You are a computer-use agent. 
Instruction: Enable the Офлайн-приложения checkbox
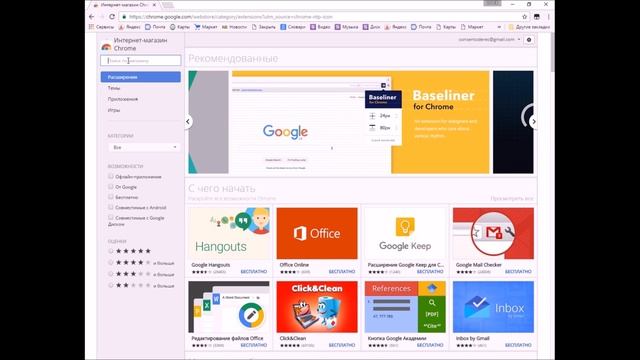[x=111, y=176]
